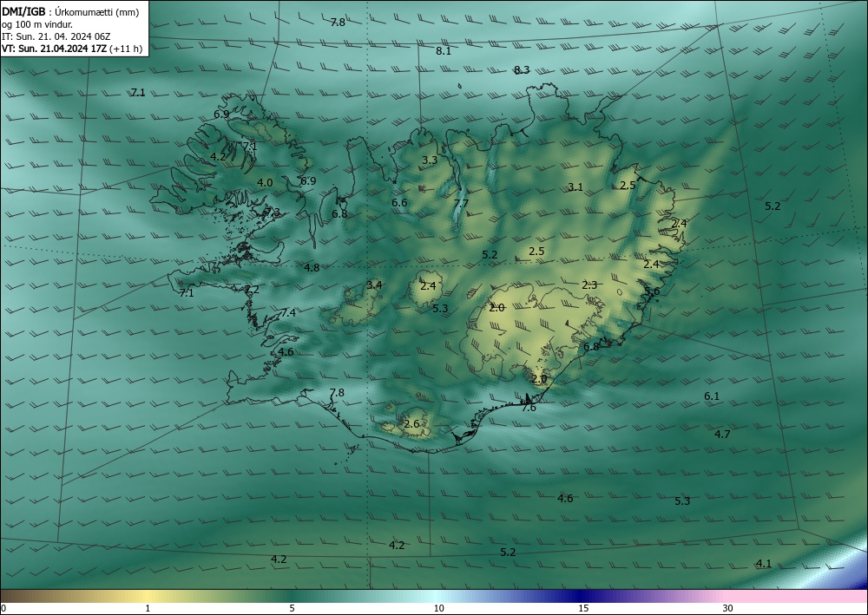The height and width of the screenshot is (615, 868).
Task: Click the 4.7 value label
Action: point(722,435)
